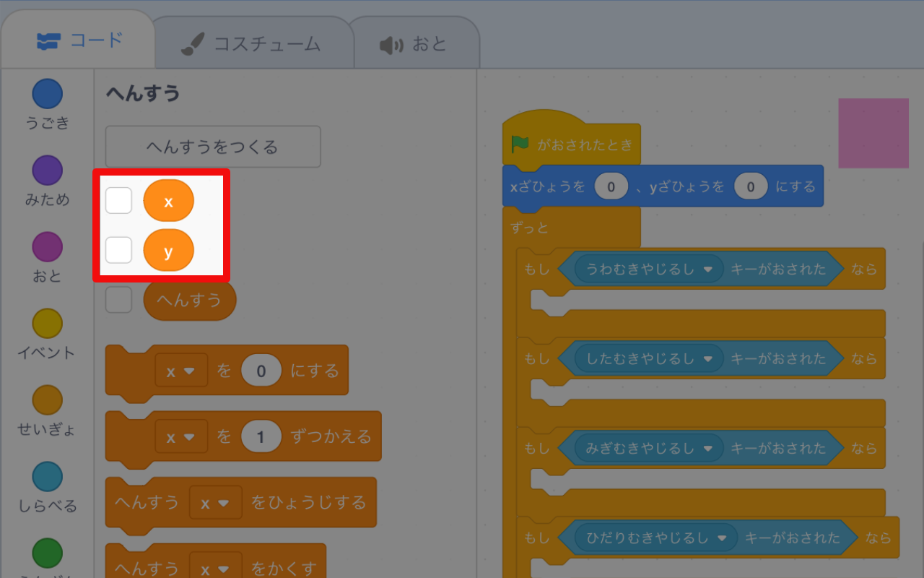Tick the checkbox for へんすう variable
Image resolution: width=924 pixels, height=578 pixels.
coord(119,300)
